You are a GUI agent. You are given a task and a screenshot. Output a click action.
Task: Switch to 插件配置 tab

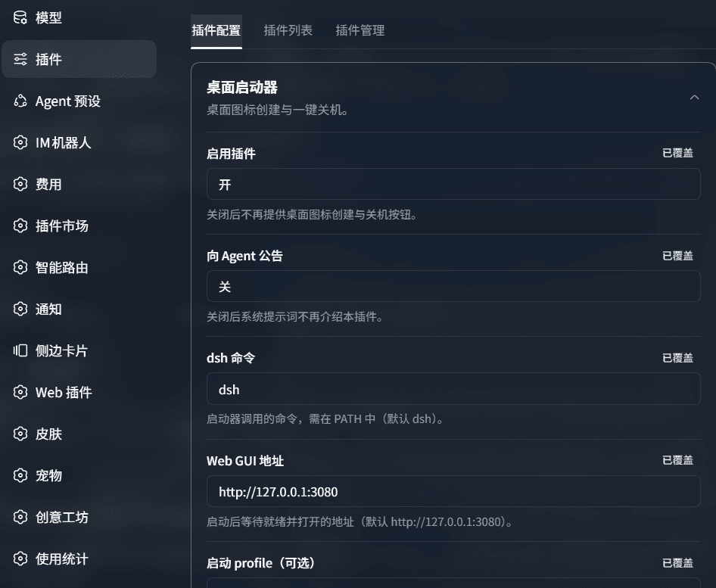[x=216, y=30]
